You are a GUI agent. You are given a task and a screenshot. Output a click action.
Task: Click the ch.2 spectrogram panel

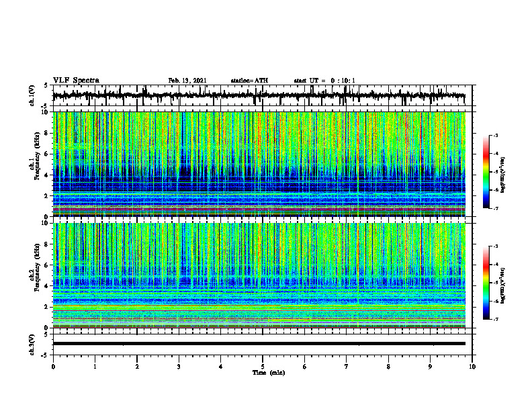click(259, 275)
